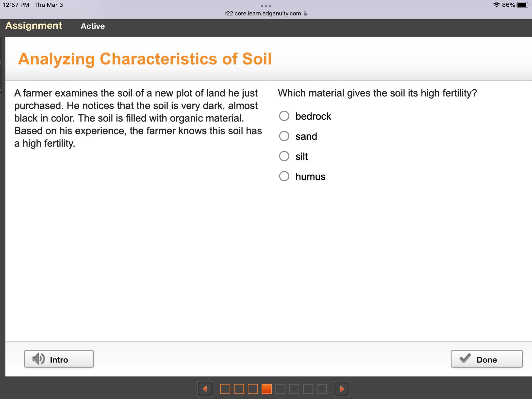
Task: Advance to next question with right arrow
Action: (342, 389)
